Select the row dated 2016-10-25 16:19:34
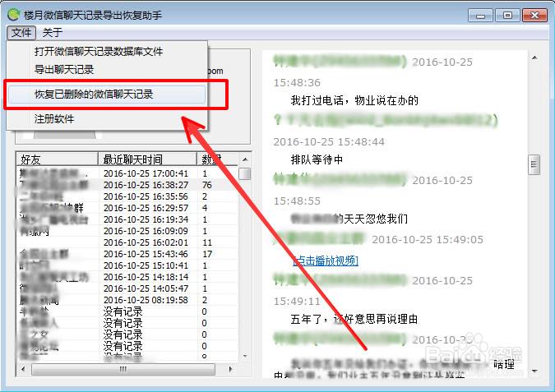The height and width of the screenshot is (392, 555). (x=127, y=219)
